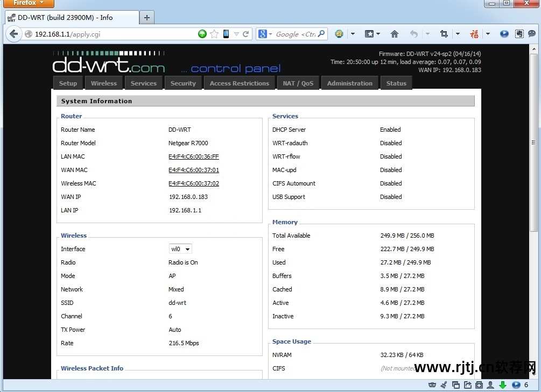The width and height of the screenshot is (541, 392).
Task: Click the user silhouette icon in status bar
Action: pyautogui.click(x=490, y=385)
